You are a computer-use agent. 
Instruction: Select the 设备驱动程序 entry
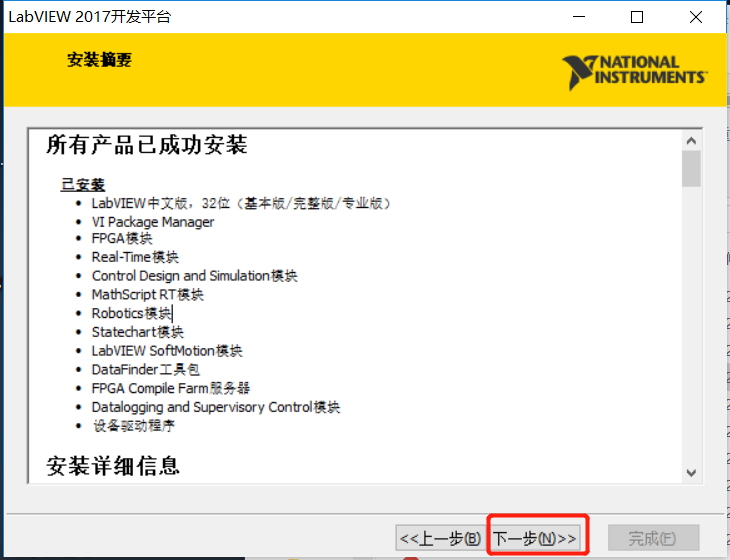point(134,425)
